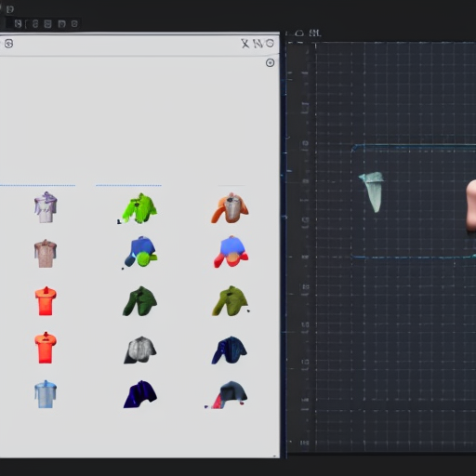Pick the olive green jacket thumbnail
This screenshot has width=476, height=476.
tap(231, 301)
